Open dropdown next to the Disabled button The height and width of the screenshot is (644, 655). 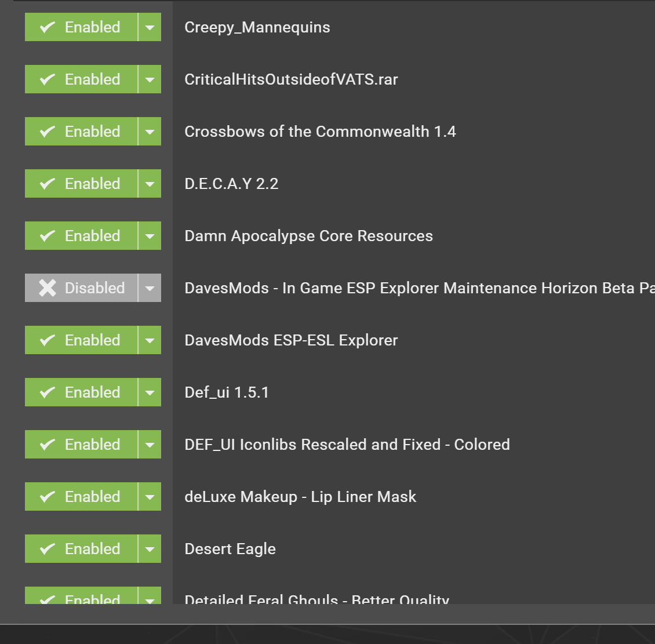coord(150,288)
